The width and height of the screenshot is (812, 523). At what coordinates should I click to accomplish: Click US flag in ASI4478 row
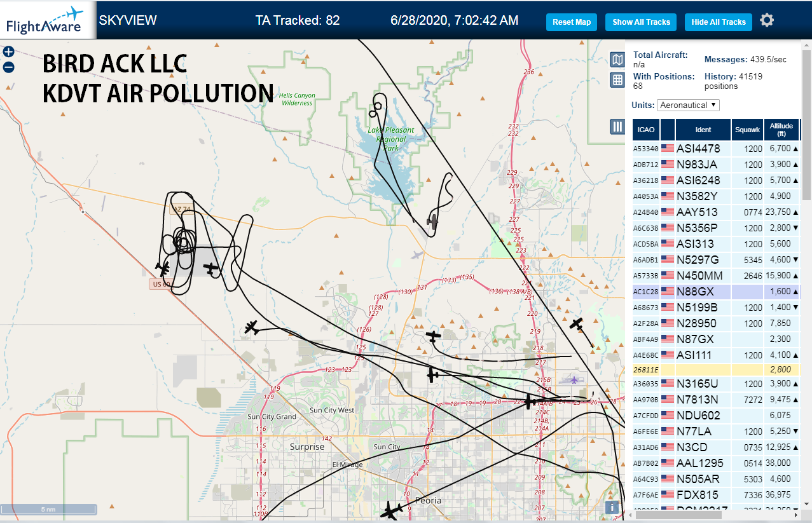point(668,149)
